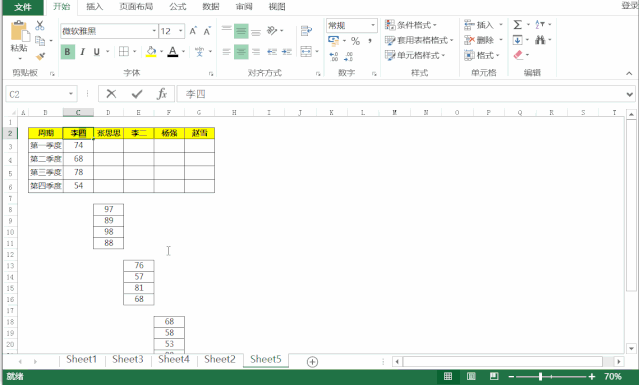Toggle Italic formatting
Viewport: 639px width, 385px height.
(x=82, y=52)
